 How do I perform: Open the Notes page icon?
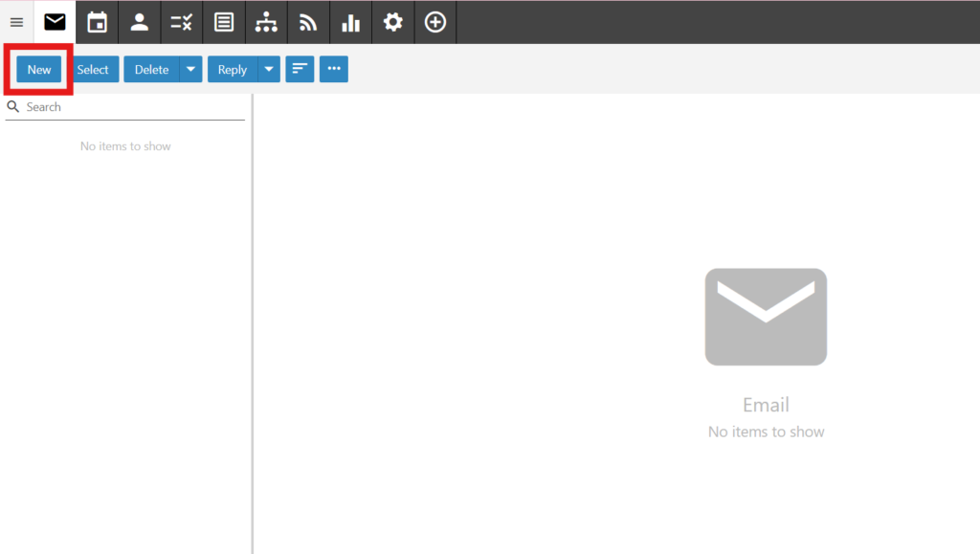[223, 22]
